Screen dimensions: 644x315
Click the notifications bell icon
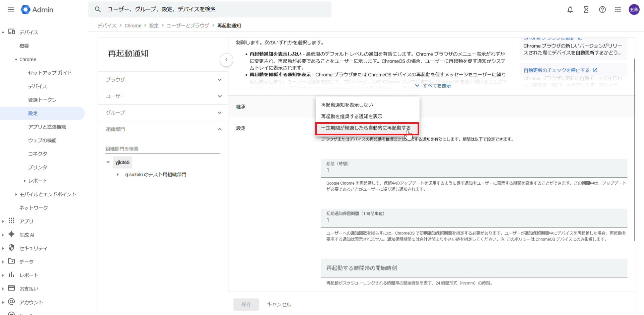coord(570,10)
